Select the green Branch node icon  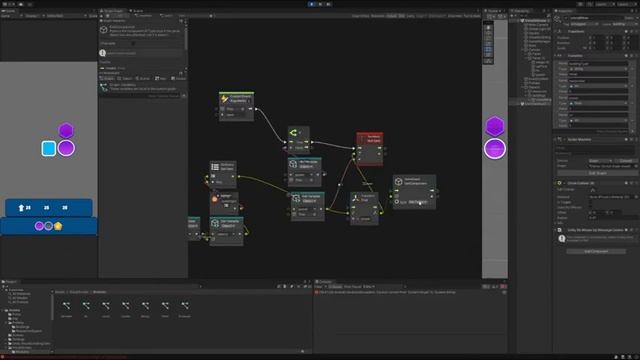click(x=293, y=133)
